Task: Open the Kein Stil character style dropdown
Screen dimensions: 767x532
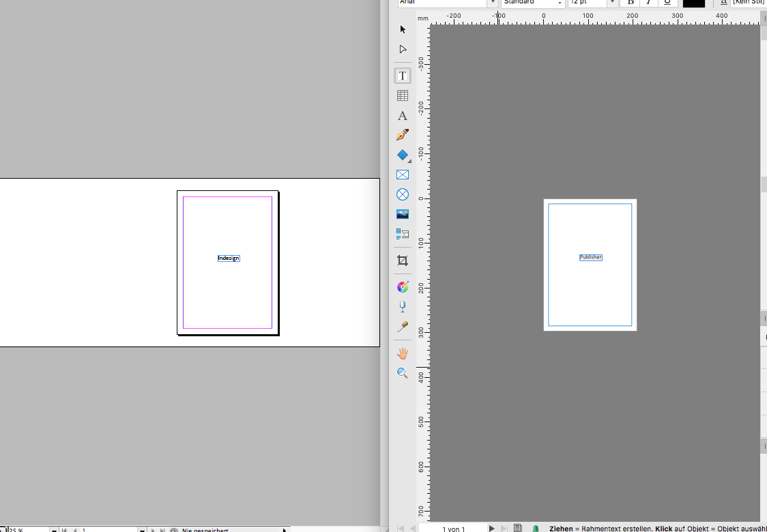Action: point(749,3)
